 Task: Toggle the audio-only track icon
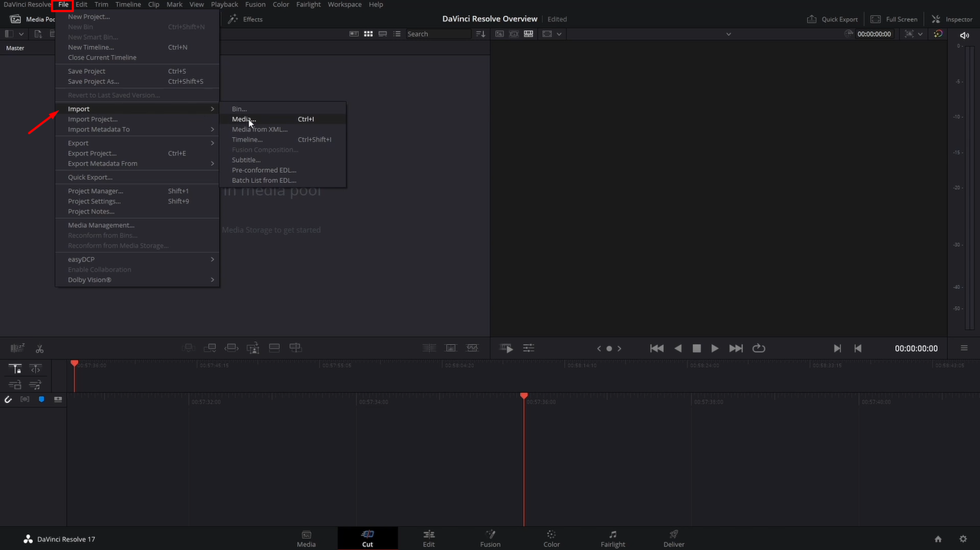[35, 385]
